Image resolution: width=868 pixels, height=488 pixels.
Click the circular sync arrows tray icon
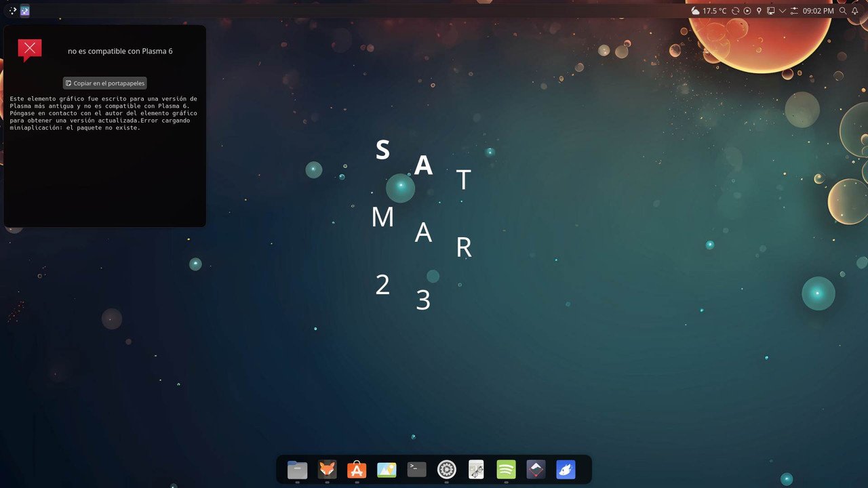[x=735, y=11]
